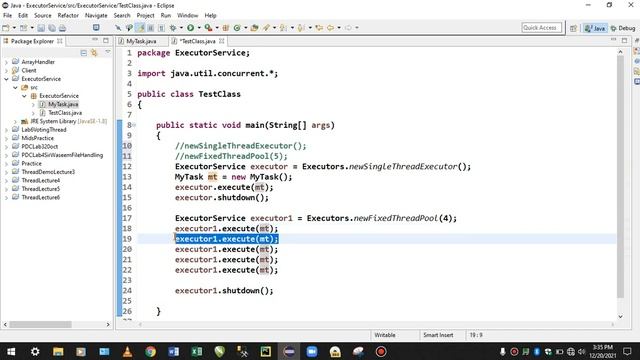Click Collapse All in Package Explorer
Screen dimensions: 640x360
tap(84, 53)
